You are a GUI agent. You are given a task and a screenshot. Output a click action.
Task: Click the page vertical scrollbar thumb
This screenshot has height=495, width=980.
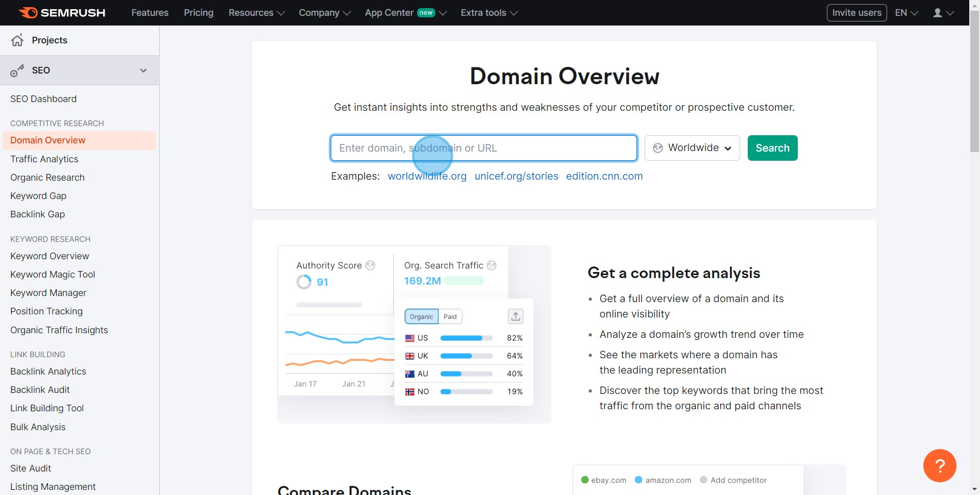pos(974,82)
